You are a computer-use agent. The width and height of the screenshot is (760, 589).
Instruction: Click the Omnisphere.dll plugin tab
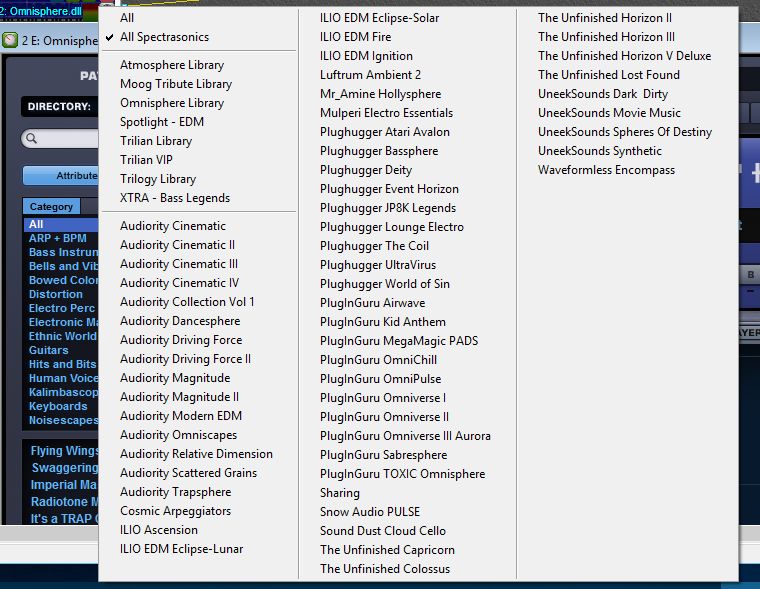pos(41,11)
